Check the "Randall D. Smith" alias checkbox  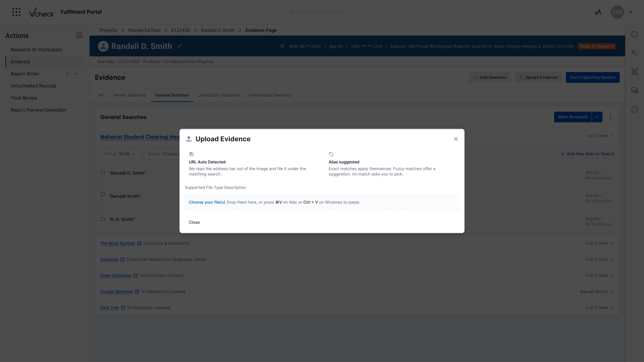pyautogui.click(x=103, y=173)
